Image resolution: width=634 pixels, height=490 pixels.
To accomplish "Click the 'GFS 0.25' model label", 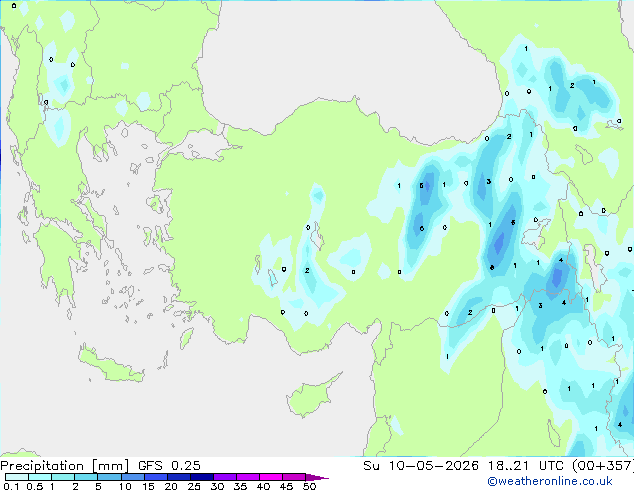I will (169, 466).
